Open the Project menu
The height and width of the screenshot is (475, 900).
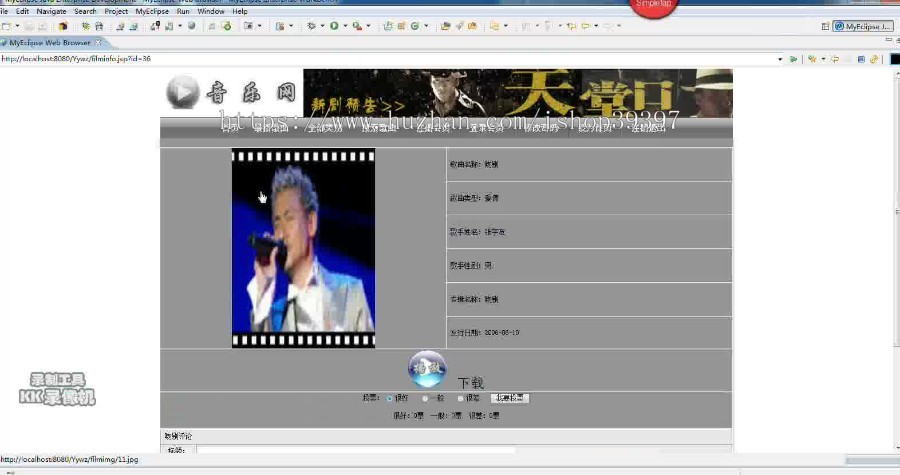coord(116,11)
